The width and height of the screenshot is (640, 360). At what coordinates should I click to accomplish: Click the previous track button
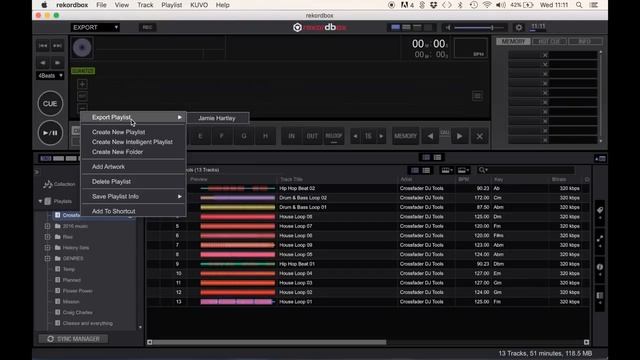coord(43,46)
